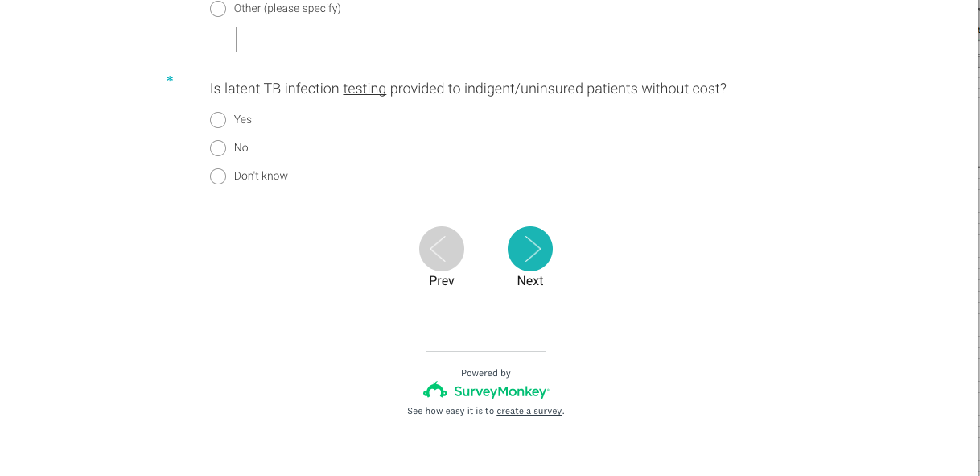
Task: Mark the Don't know radio circle
Action: 218,176
